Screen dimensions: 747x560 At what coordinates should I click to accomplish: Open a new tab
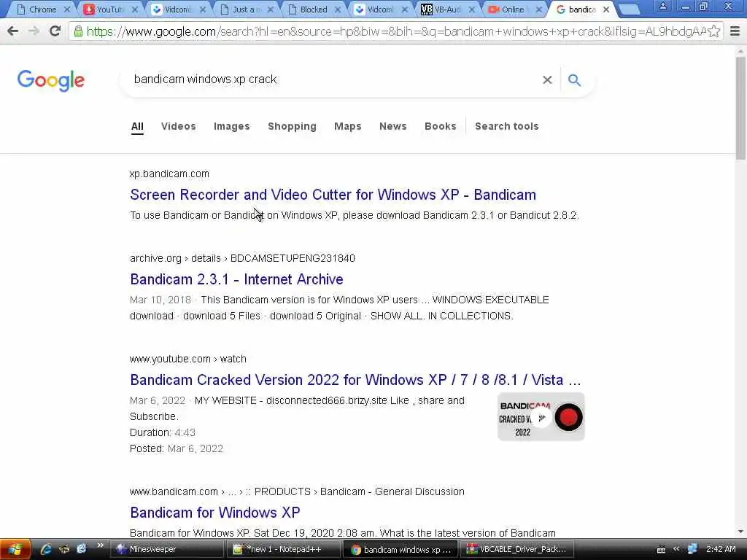tap(630, 9)
